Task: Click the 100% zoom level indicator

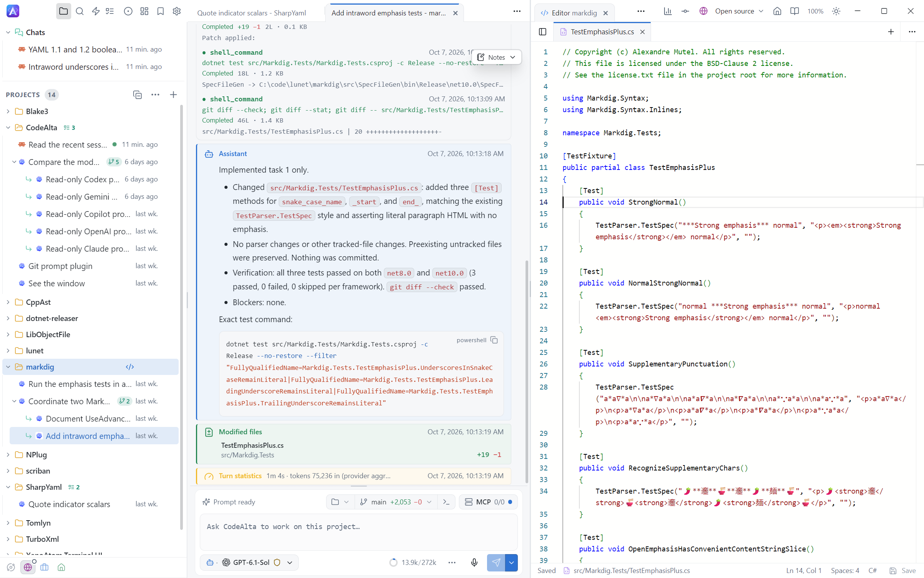Action: pos(815,11)
